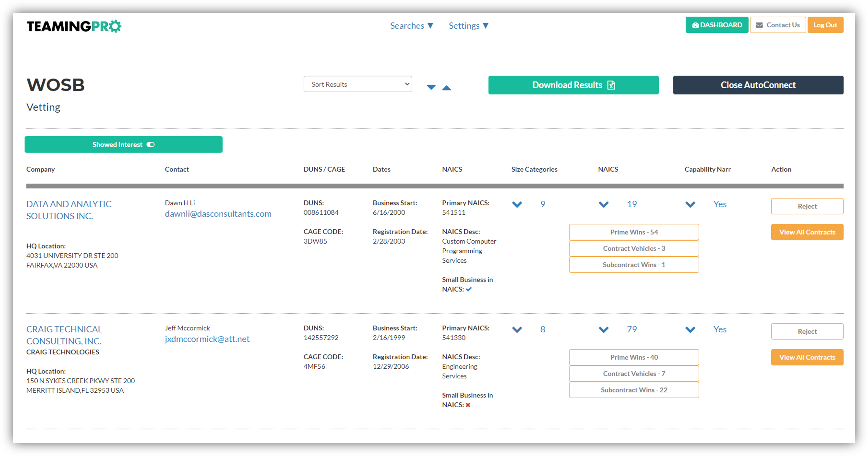Viewport: 868px width, 456px height.
Task: Select CAGE code 4MF56
Action: pos(314,366)
